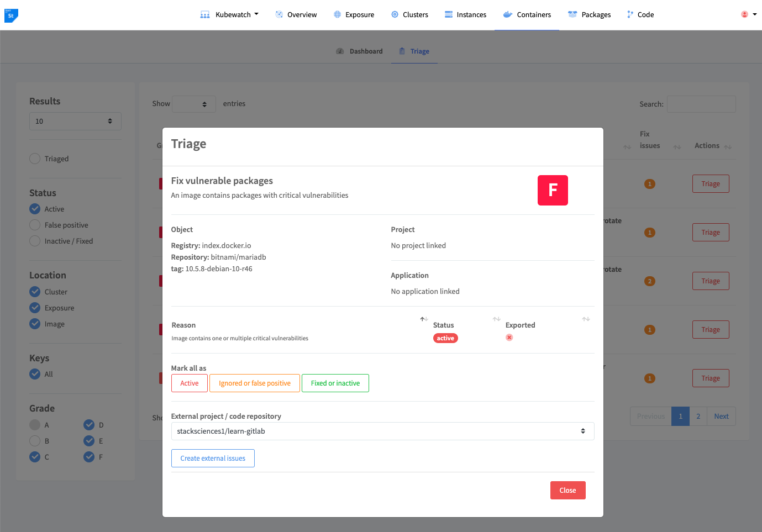The image size is (762, 532).
Task: Click inside the Search field
Action: (701, 104)
